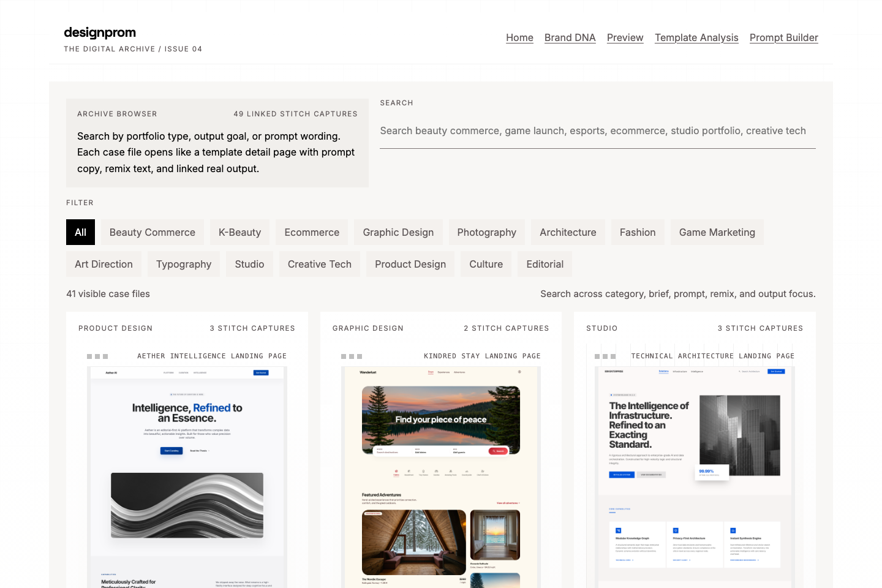Filter by Photography
Screen dimensions: 882x588
(486, 232)
